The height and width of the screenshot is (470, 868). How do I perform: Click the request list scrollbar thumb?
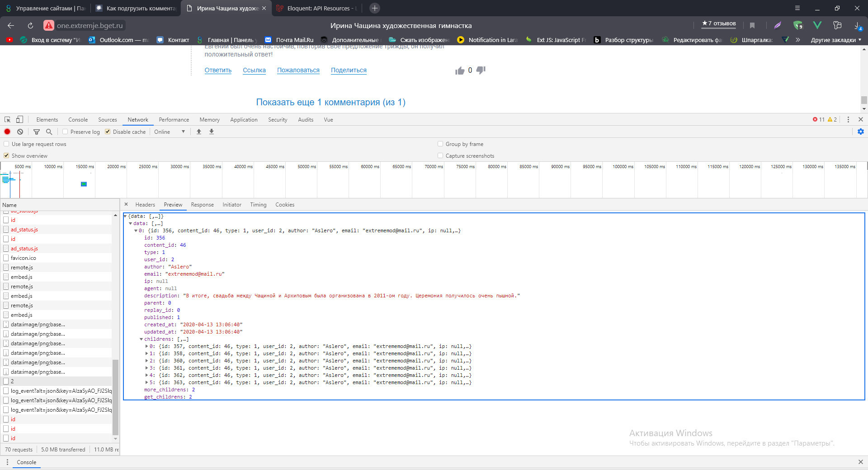pos(115,397)
